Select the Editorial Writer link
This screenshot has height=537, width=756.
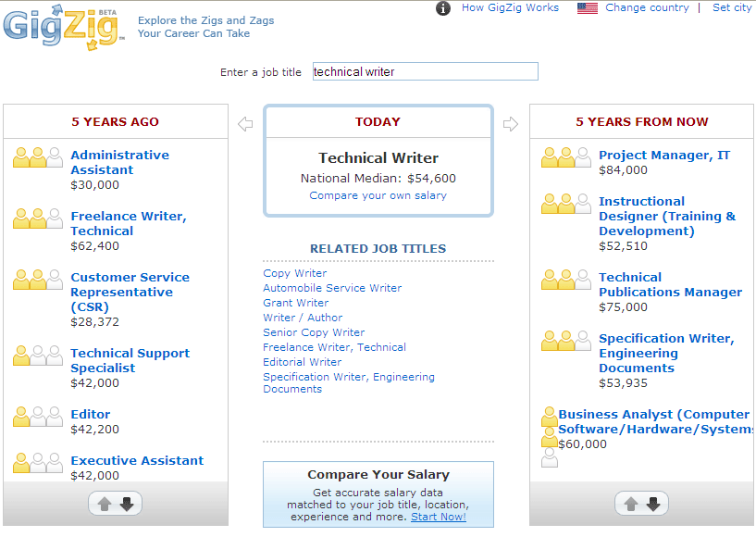[x=303, y=362]
